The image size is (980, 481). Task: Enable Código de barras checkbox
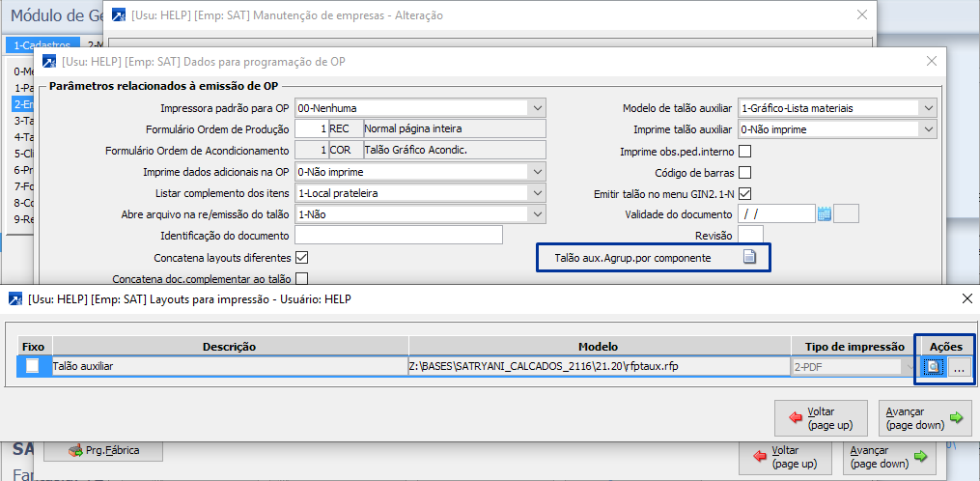744,172
